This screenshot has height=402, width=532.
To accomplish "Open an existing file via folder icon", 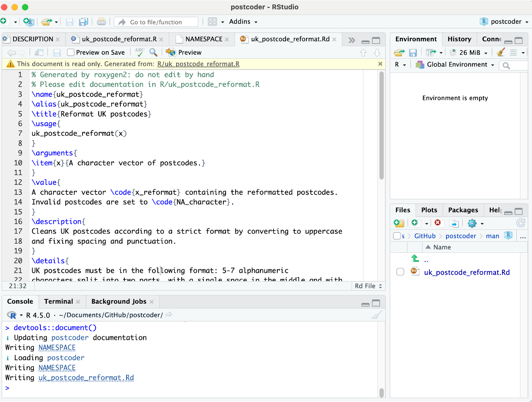I will pyautogui.click(x=46, y=22).
